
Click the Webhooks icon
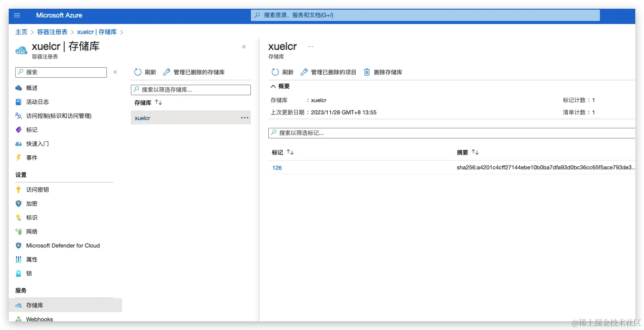(x=18, y=319)
